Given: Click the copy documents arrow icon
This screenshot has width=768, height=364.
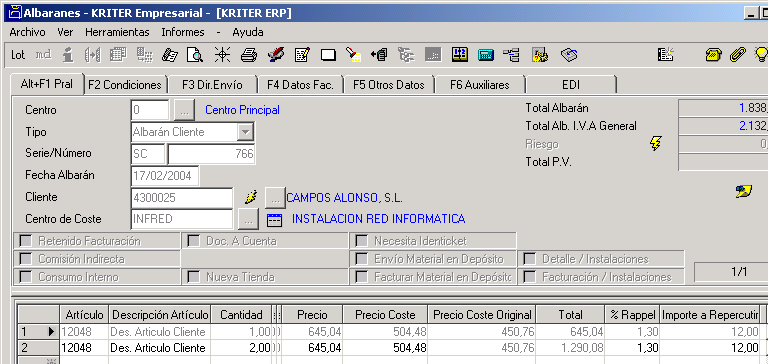Looking at the screenshot, I should 380,55.
